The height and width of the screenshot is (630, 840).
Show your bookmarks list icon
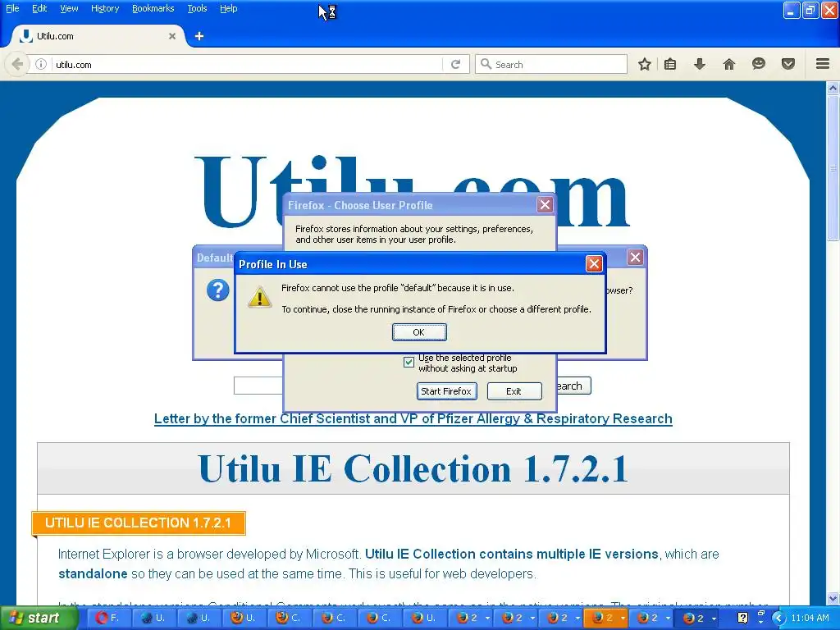click(670, 64)
